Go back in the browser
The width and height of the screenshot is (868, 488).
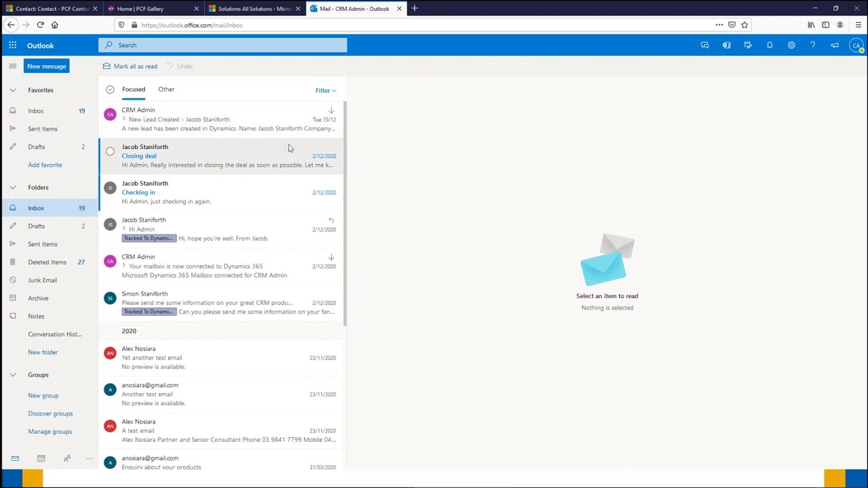[x=11, y=25]
